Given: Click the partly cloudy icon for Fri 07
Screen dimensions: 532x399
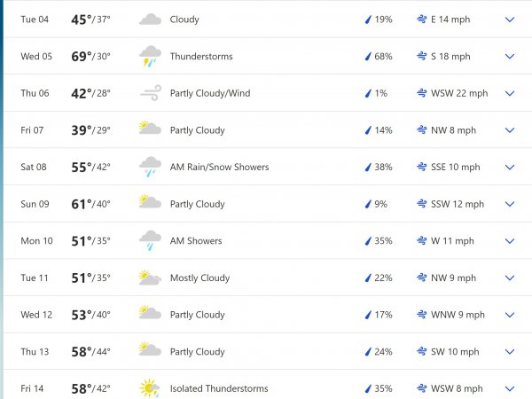Looking at the screenshot, I should tap(150, 129).
